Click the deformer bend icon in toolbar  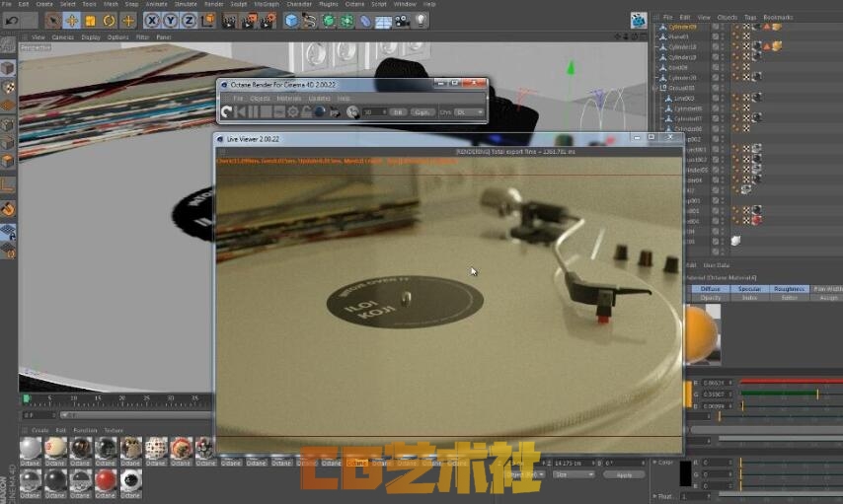tap(365, 21)
